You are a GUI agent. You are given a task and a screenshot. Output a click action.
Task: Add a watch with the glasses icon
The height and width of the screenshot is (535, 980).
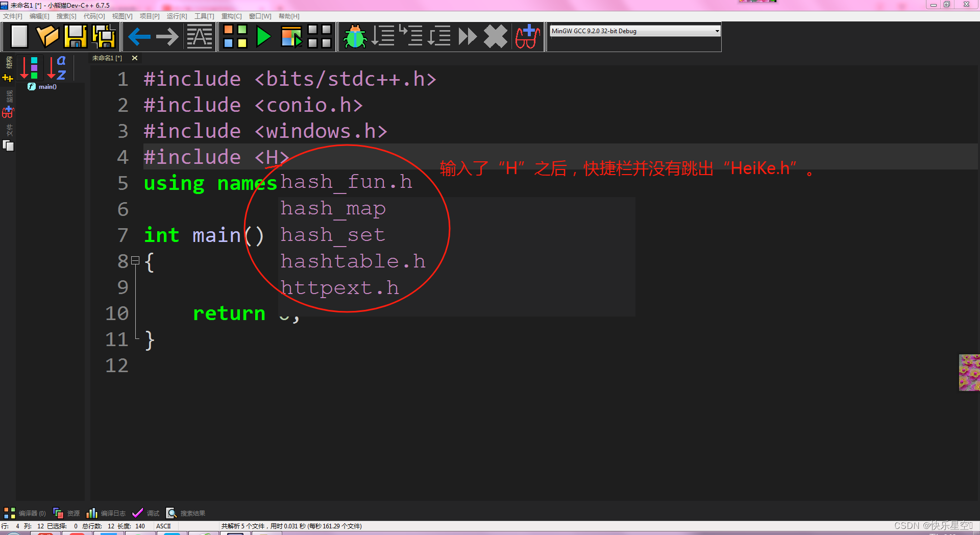pyautogui.click(x=527, y=37)
